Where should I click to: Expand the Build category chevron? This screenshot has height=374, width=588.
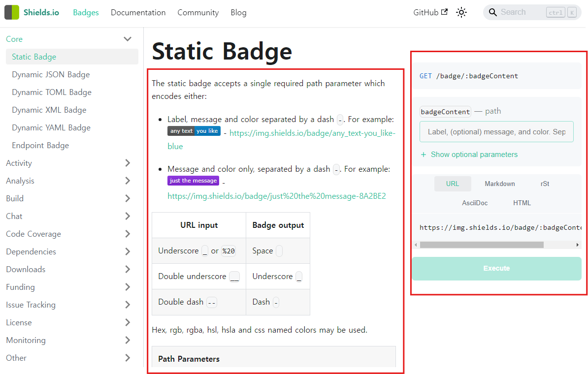pyautogui.click(x=128, y=198)
